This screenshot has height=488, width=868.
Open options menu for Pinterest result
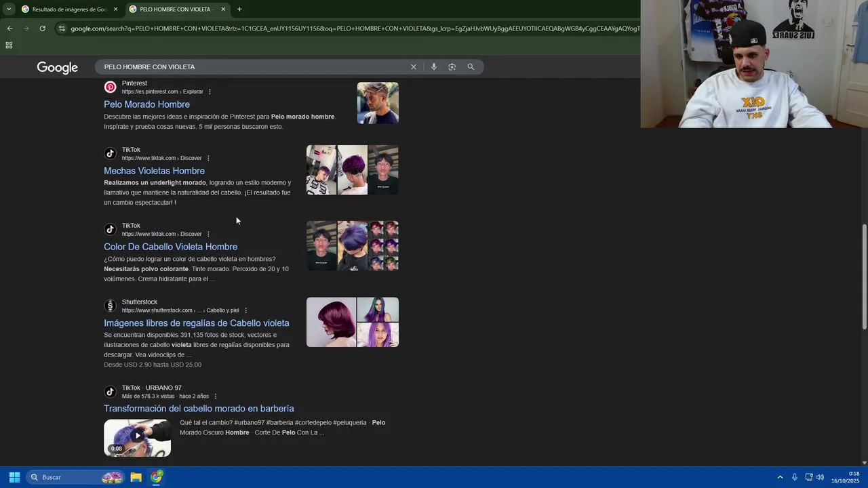pyautogui.click(x=210, y=91)
